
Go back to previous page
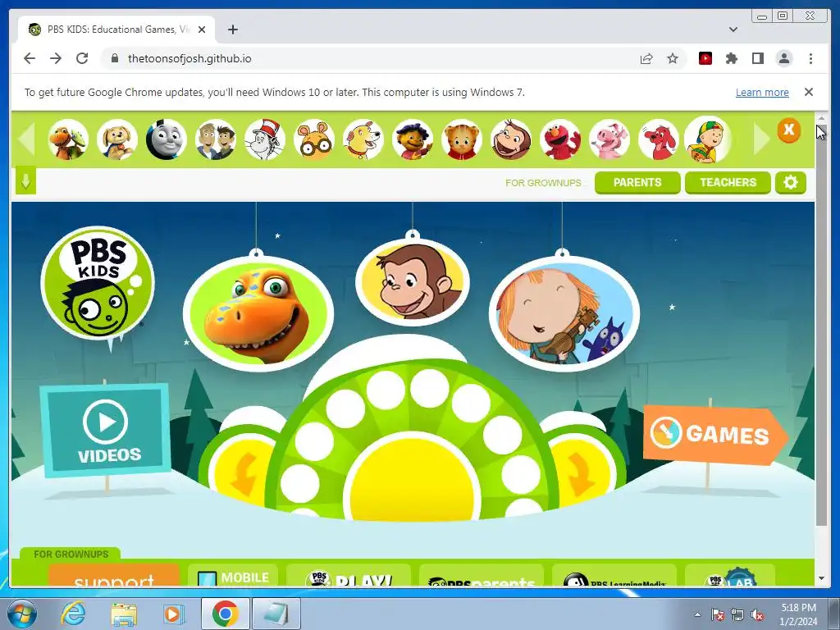click(x=30, y=58)
